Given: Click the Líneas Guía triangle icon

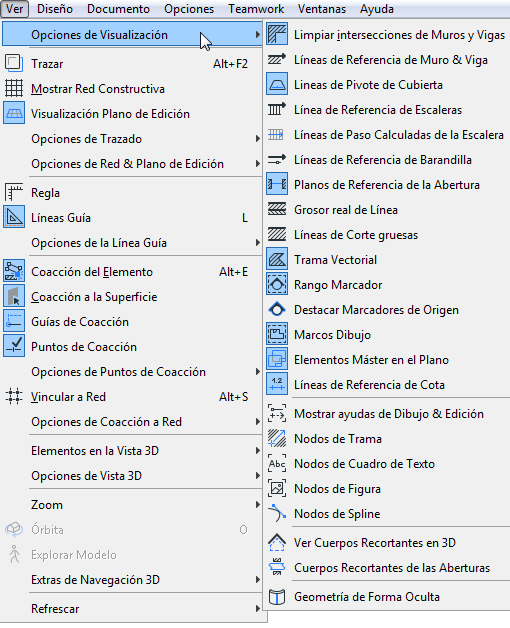Looking at the screenshot, I should pos(14,217).
